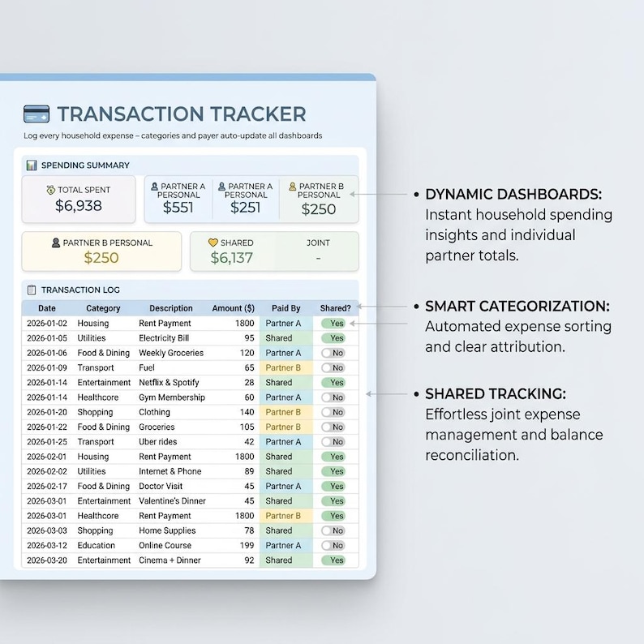This screenshot has height=644, width=644.
Task: Select the date cell 2026-02-17
Action: click(x=47, y=487)
